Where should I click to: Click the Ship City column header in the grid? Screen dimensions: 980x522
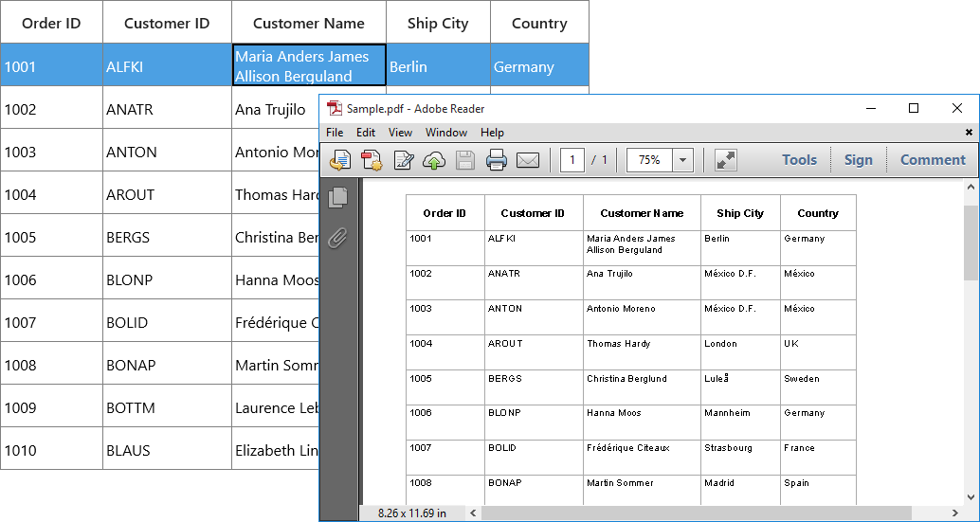pos(438,23)
